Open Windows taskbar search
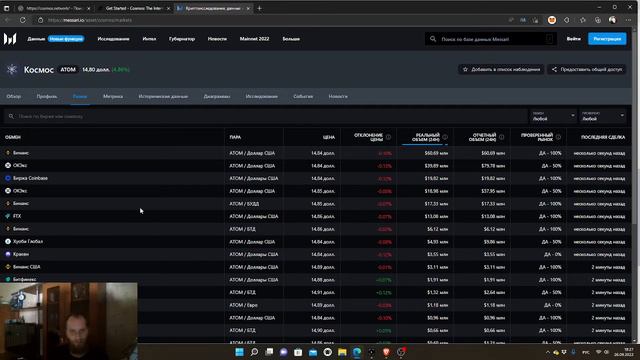Screen dimensions: 640x360 tap(254, 352)
